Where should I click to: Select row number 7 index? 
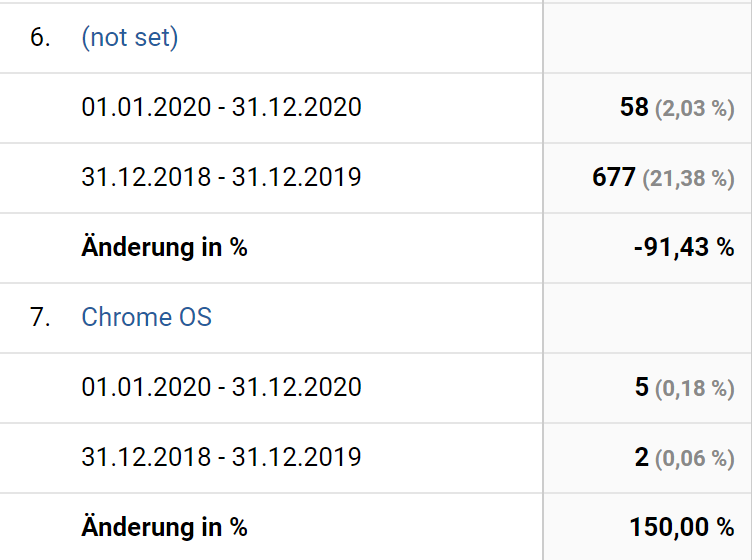[x=40, y=317]
